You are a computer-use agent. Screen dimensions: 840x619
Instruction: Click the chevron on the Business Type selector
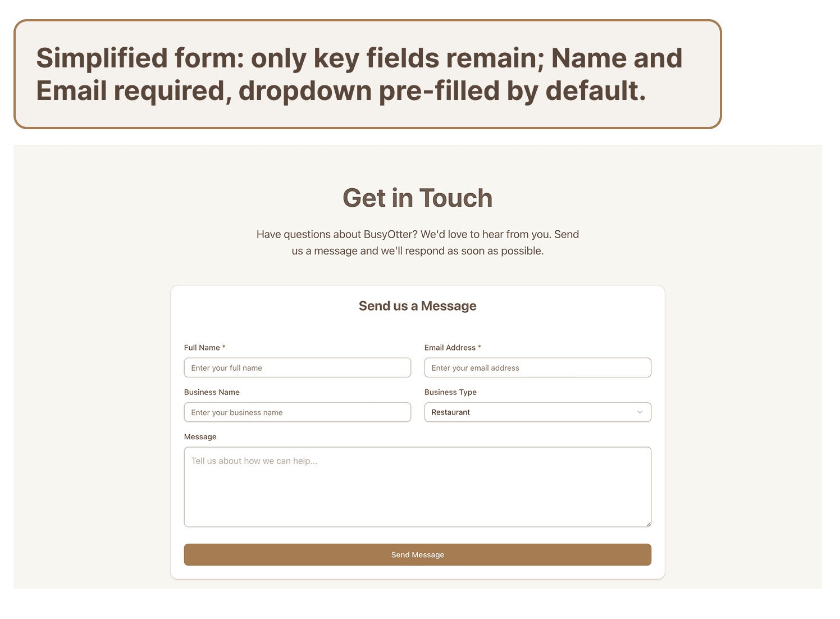(x=640, y=412)
